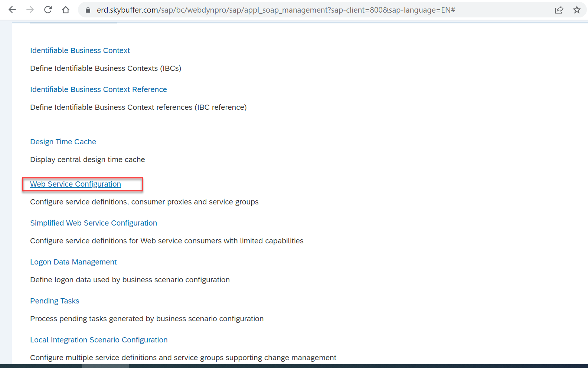Click 'Display central design time cache' text
This screenshot has width=588, height=368.
point(88,160)
